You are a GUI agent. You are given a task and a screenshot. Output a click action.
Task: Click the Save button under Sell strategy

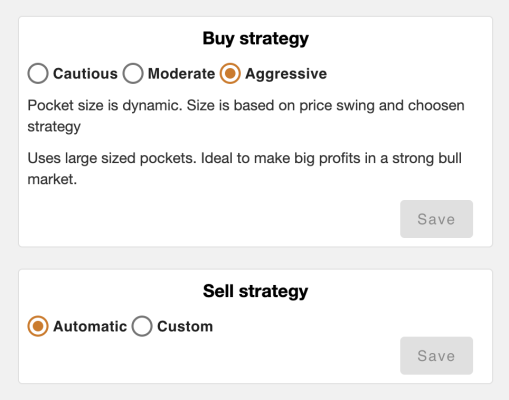(x=436, y=356)
